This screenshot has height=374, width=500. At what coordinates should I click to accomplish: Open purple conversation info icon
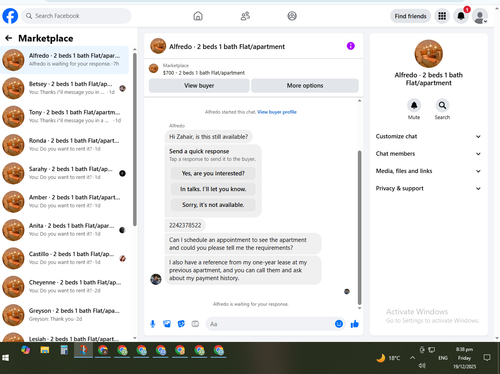(351, 46)
